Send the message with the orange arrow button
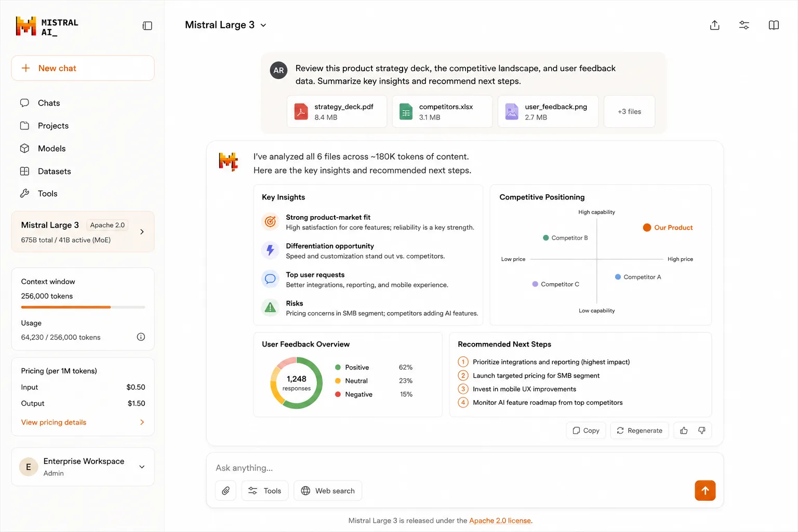The image size is (798, 532). coord(705,490)
